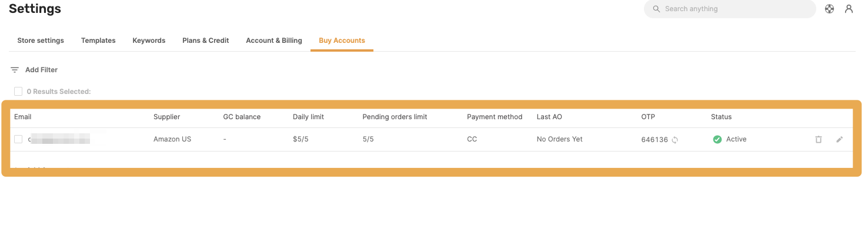Click the magnifier icon in search bar
Image resolution: width=868 pixels, height=229 pixels.
[656, 9]
